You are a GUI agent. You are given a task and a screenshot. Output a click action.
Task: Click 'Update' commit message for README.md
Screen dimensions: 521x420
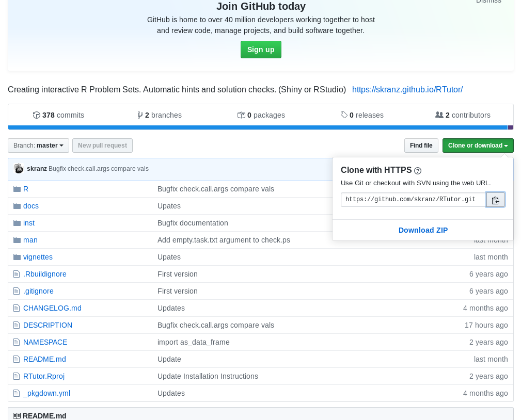(169, 359)
